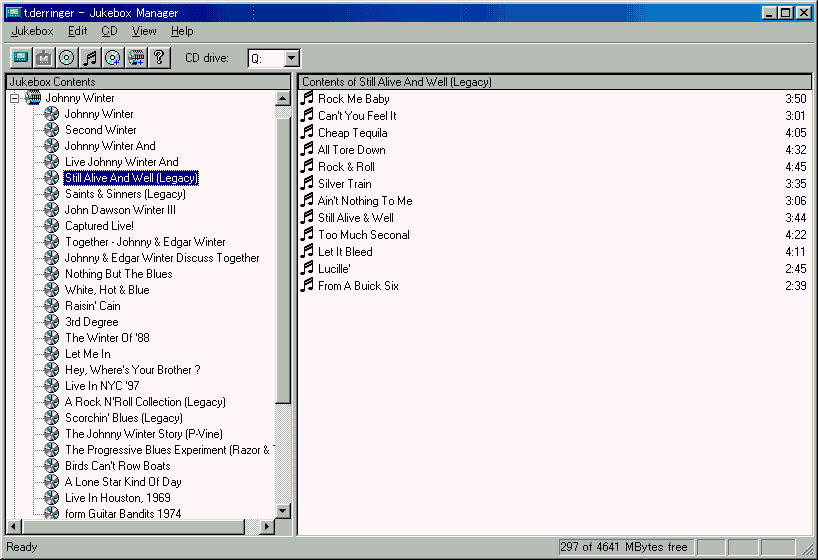Click the plain CD disc toolbar icon
818x560 pixels.
(67, 58)
